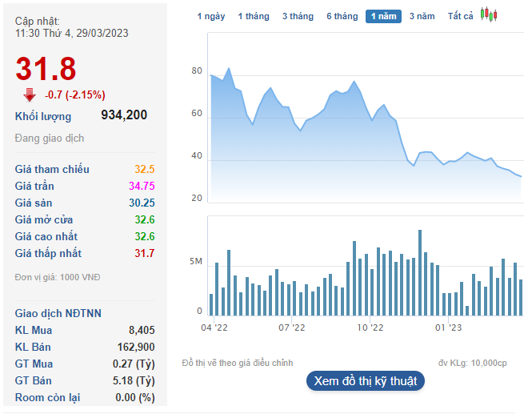
Task: Show full history with 'Tất cả' tab
Action: (x=460, y=16)
